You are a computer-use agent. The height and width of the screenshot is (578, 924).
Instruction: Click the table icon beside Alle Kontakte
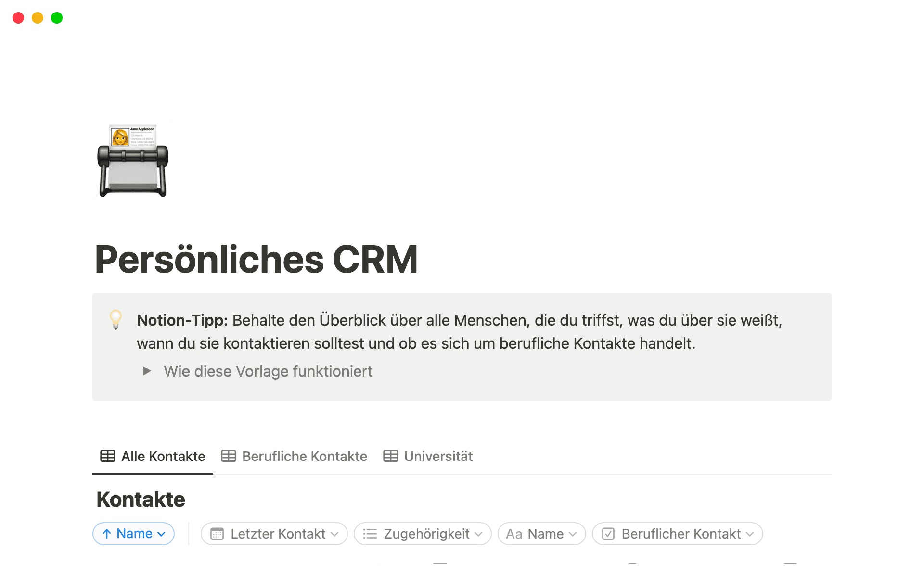click(107, 456)
